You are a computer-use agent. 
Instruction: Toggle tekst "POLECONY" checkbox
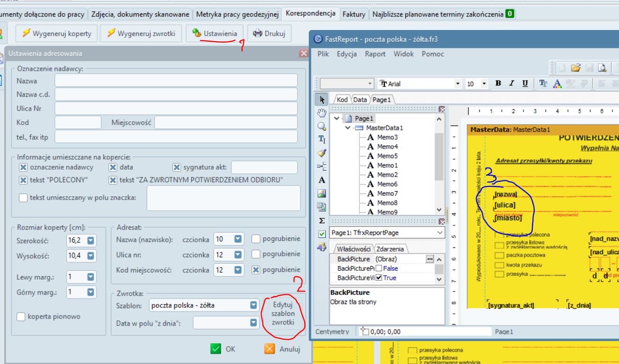click(x=22, y=180)
